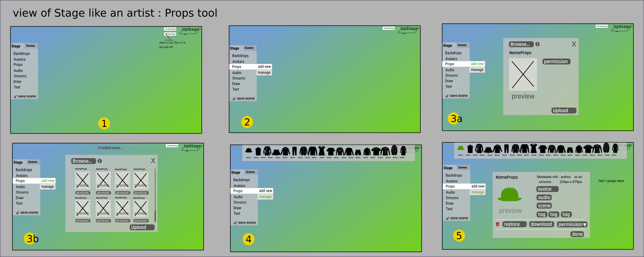This screenshot has height=257, width=644.
Task: Click the red trash icon in panel 5
Action: (x=497, y=224)
